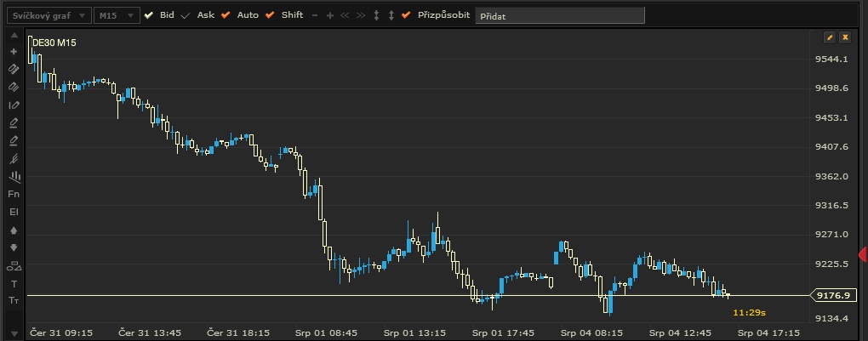Toggle the Bid checkbox
Image resolution: width=868 pixels, height=341 pixels.
point(148,15)
